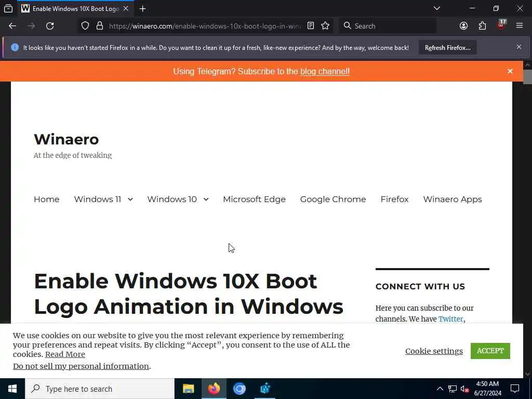Open Google Chrome menu item
Viewport: 532px width, 399px height.
point(333,199)
